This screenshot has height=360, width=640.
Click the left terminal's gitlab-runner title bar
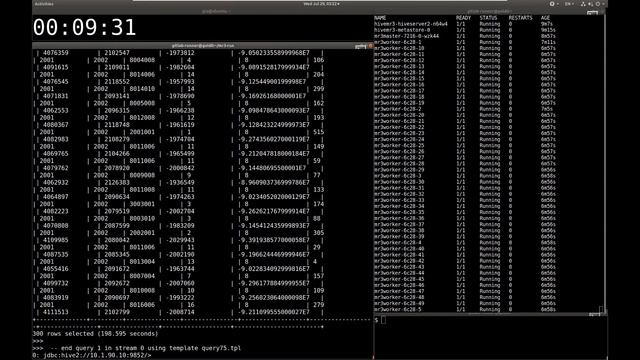pyautogui.click(x=203, y=46)
